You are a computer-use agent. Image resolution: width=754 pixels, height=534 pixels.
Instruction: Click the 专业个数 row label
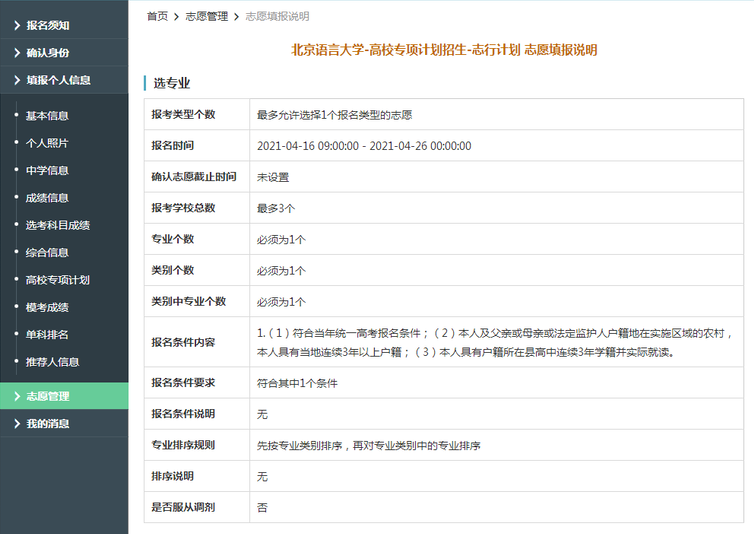[173, 240]
